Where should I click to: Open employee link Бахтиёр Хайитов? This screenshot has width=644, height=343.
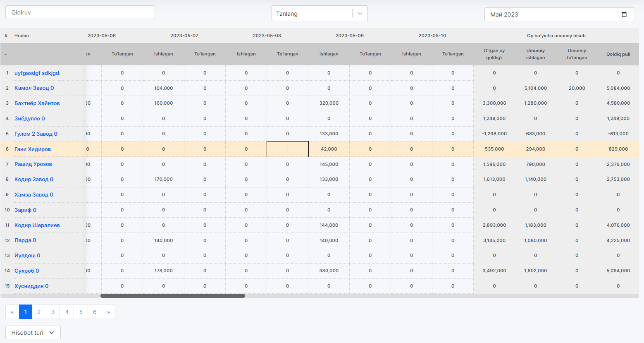pos(37,103)
